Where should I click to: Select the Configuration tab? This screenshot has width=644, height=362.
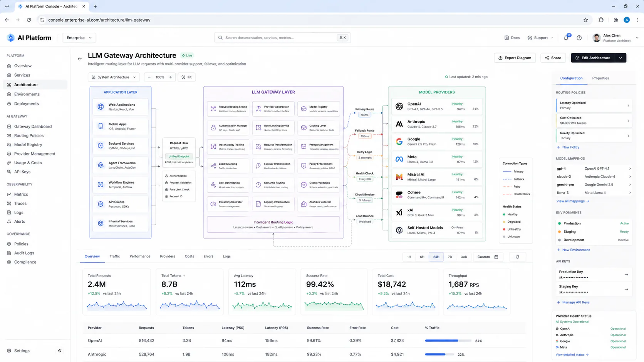[x=571, y=78]
